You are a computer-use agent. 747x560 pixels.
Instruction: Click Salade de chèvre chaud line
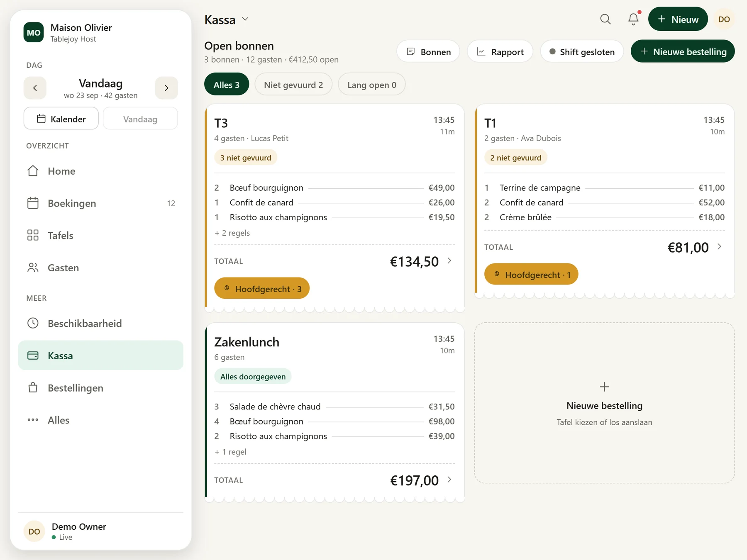pyautogui.click(x=334, y=407)
